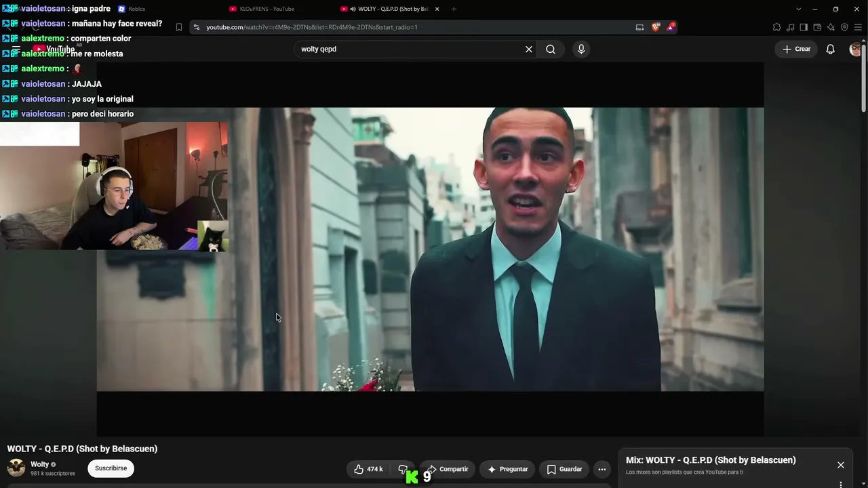Viewport: 868px width, 488px height.
Task: Click chat message 'JAJAJA'
Action: [x=87, y=84]
